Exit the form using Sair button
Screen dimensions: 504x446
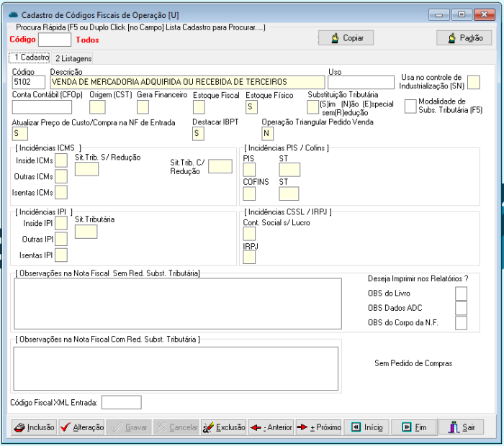click(x=462, y=427)
